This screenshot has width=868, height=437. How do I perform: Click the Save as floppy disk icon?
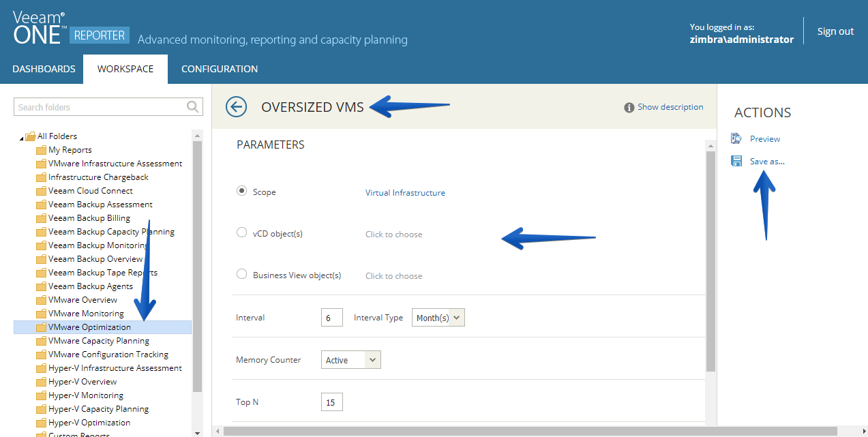click(x=736, y=161)
